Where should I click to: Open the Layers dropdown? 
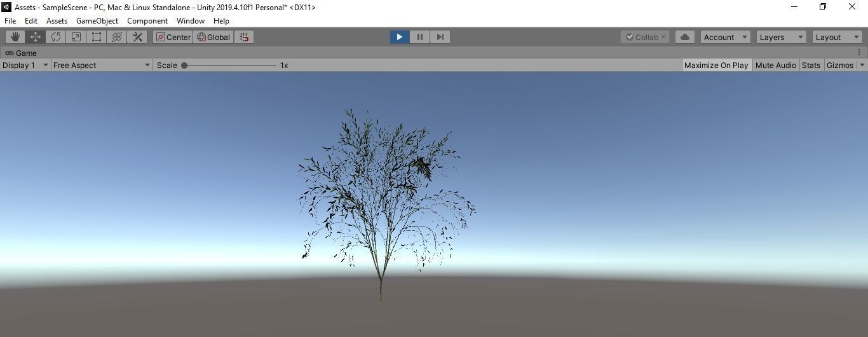click(781, 37)
